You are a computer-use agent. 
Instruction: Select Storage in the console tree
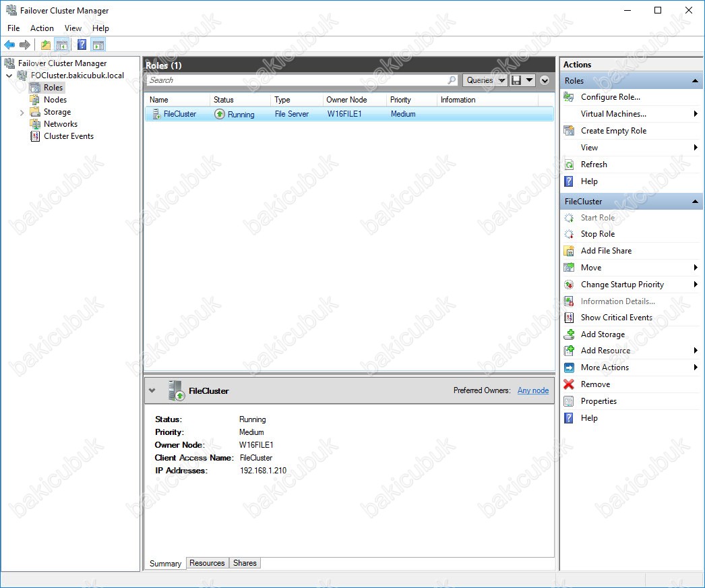[57, 111]
